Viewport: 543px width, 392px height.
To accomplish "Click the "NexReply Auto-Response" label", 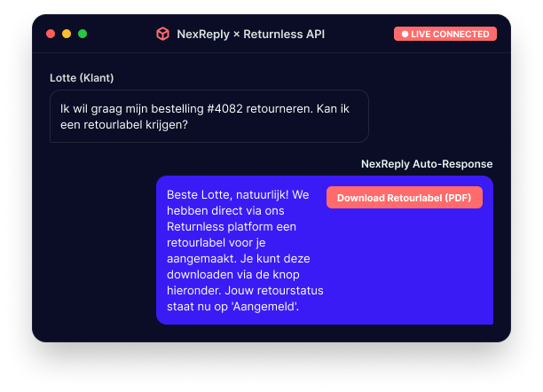I will (427, 164).
